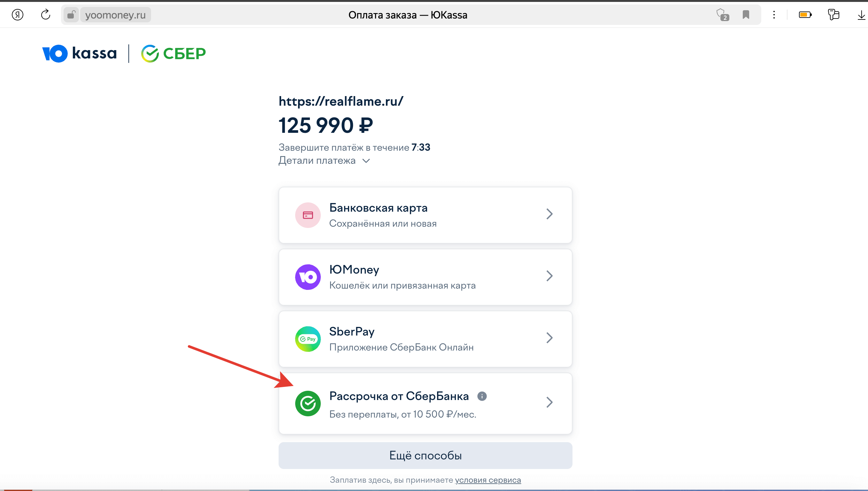Click the green Sber installment icon
This screenshot has height=491, width=868.
coord(308,403)
